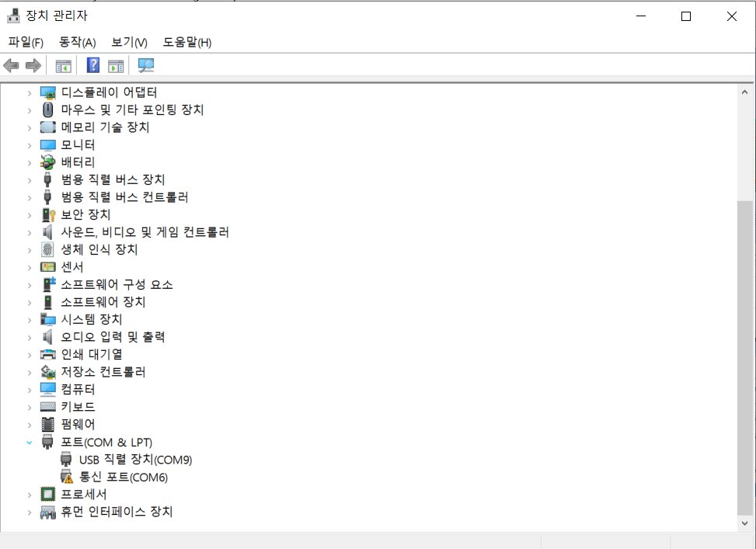Click the Back arrow in the toolbar
Image resolution: width=756 pixels, height=549 pixels.
pyautogui.click(x=12, y=65)
